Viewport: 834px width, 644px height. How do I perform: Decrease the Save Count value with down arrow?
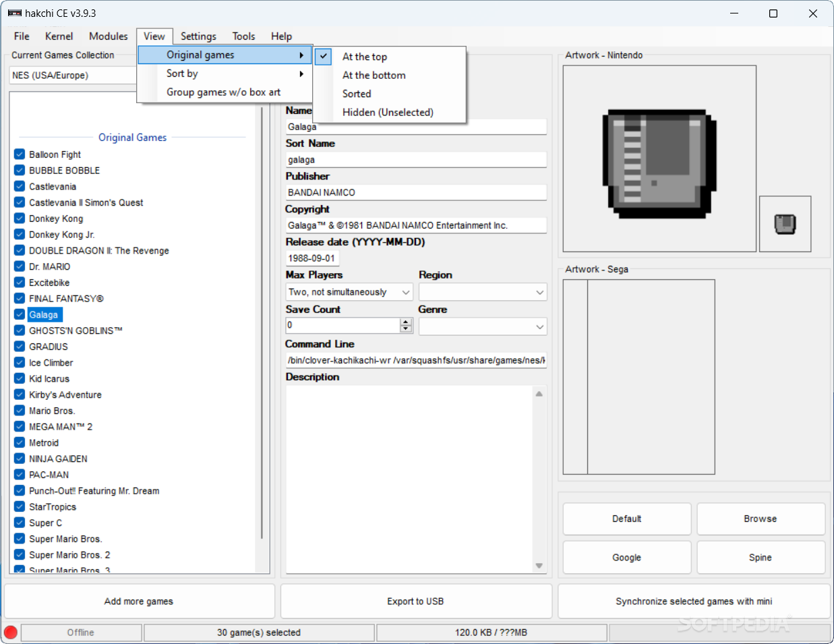(406, 330)
